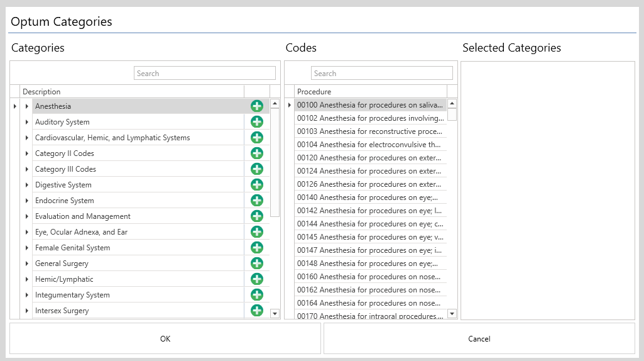This screenshot has width=644, height=361.
Task: Select code 00126 in the Codes list
Action: (371, 184)
